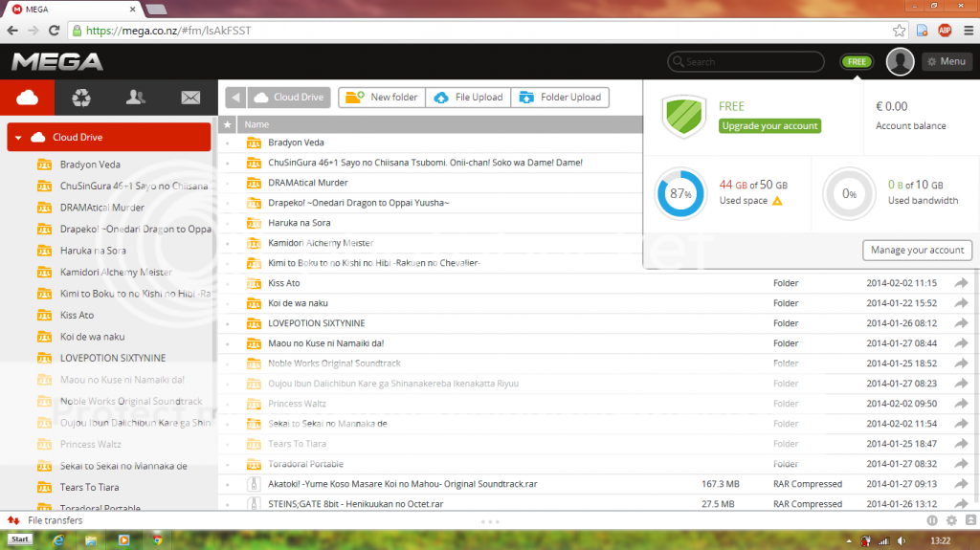Open the Inbox envelope tab

tap(190, 97)
